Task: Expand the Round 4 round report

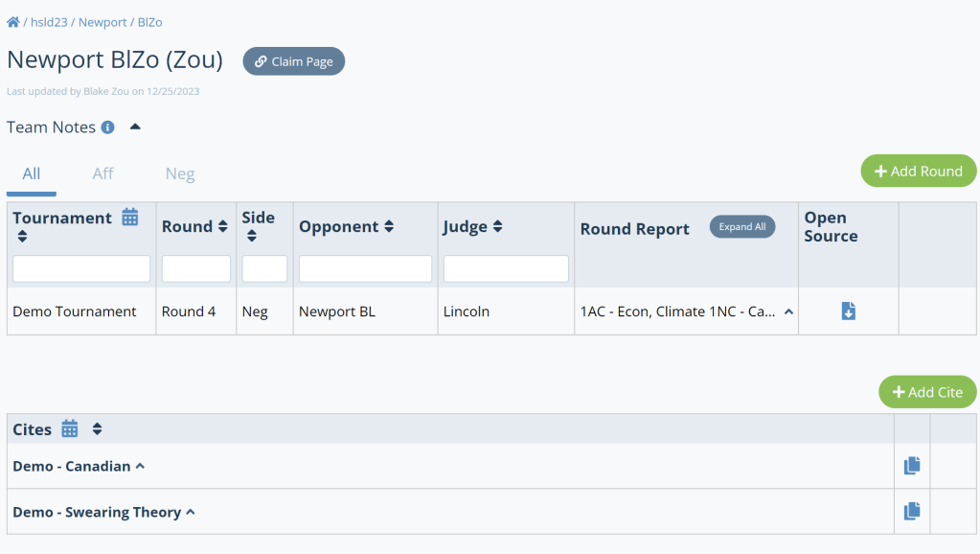Action: pyautogui.click(x=788, y=312)
